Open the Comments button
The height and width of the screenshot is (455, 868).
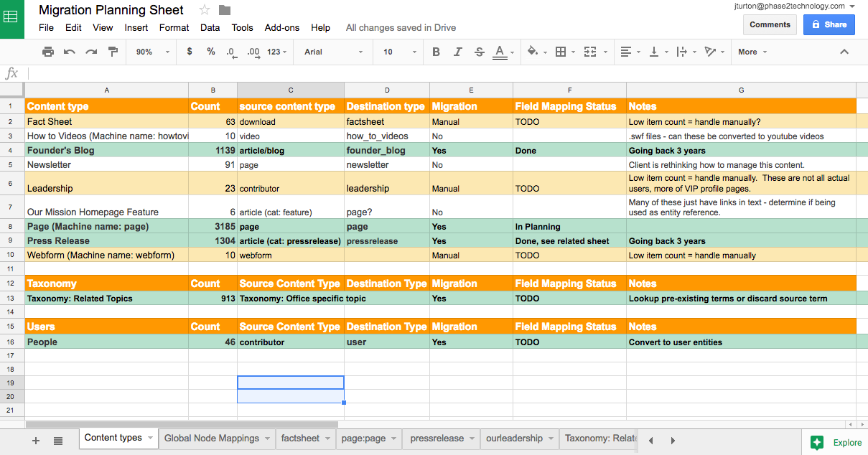pos(770,24)
